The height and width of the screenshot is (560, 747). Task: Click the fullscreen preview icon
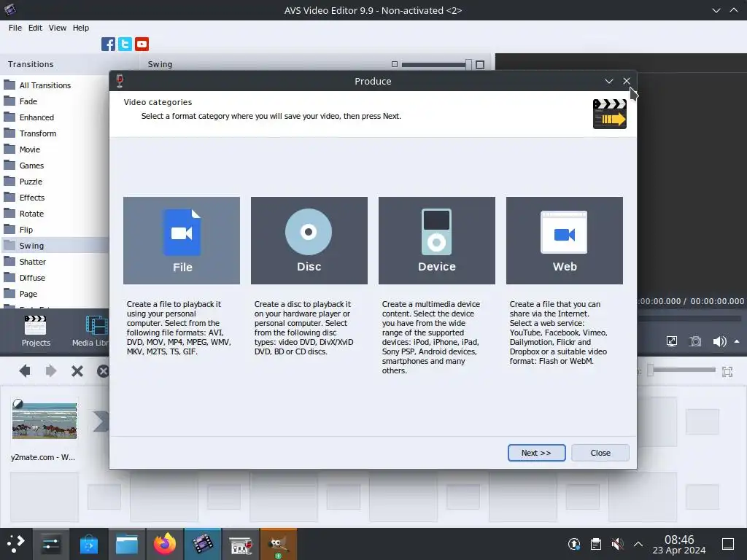coord(672,341)
